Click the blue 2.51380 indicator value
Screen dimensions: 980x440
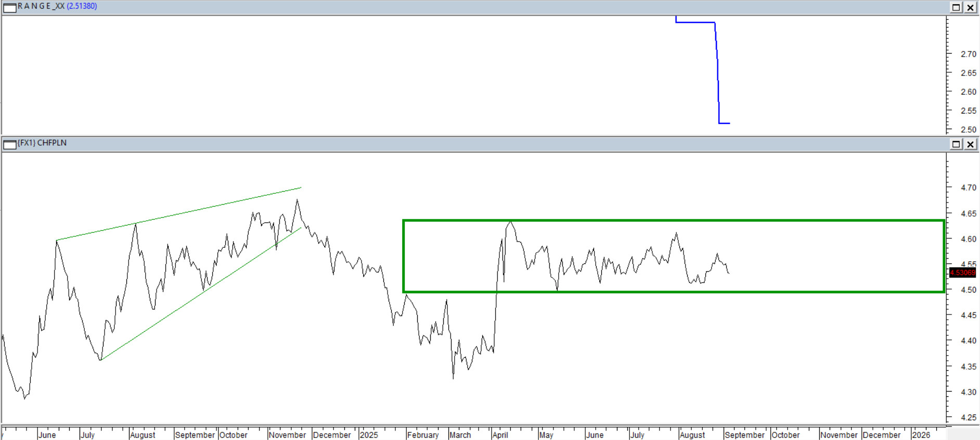click(x=82, y=6)
